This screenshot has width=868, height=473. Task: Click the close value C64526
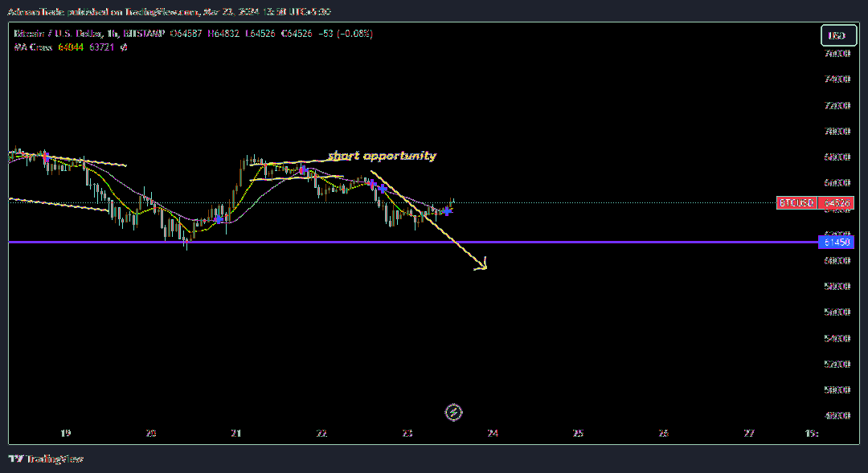click(x=297, y=34)
